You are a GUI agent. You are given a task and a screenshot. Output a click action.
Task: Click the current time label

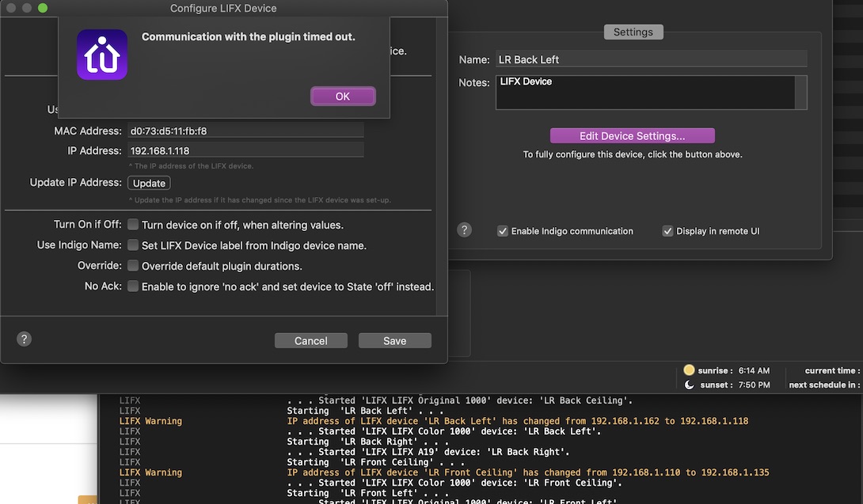pos(832,370)
